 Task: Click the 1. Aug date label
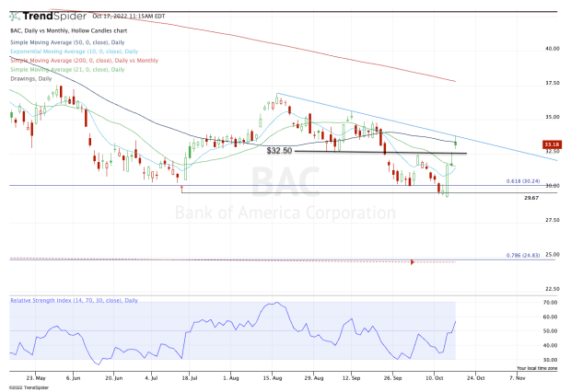231,378
